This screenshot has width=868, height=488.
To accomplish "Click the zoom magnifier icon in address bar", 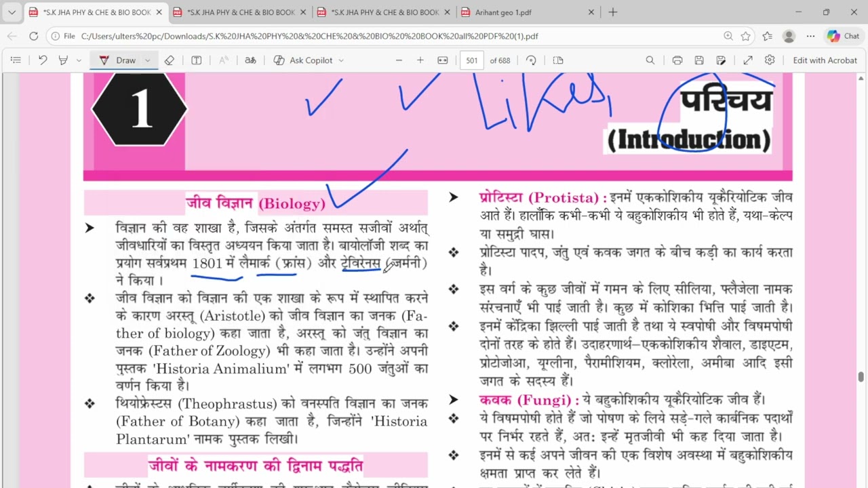I will point(728,36).
